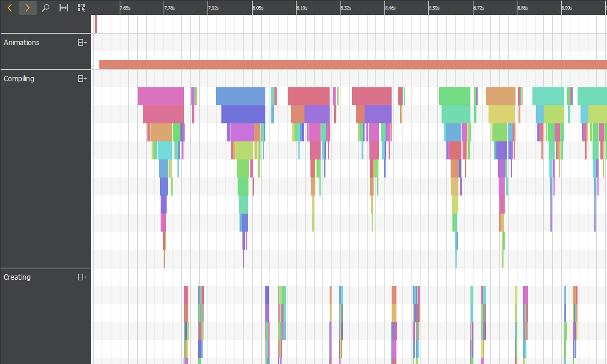Expand the Animations category rows

coord(82,43)
